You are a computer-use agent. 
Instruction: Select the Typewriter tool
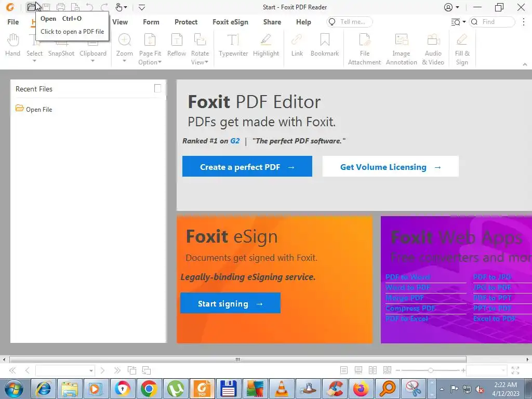[x=233, y=45]
